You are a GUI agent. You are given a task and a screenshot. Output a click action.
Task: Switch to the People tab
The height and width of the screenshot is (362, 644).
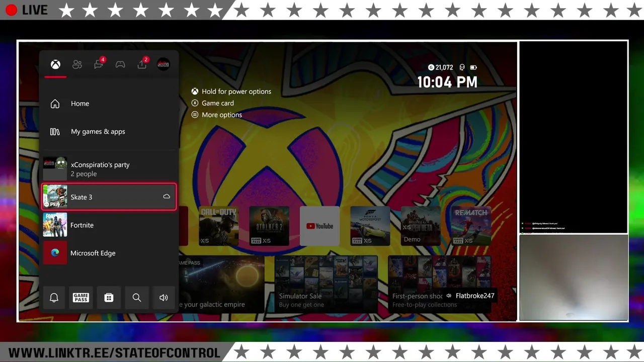coord(77,64)
